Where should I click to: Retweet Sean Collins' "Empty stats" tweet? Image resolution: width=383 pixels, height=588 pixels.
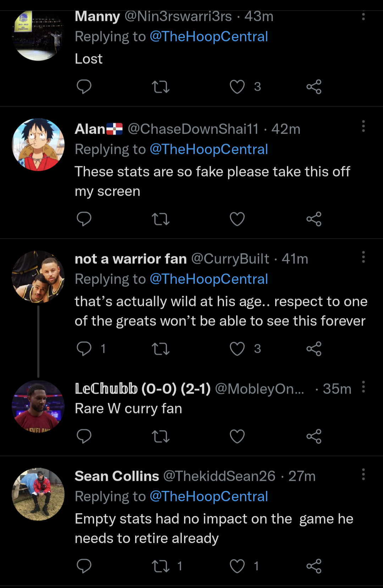pos(161,566)
